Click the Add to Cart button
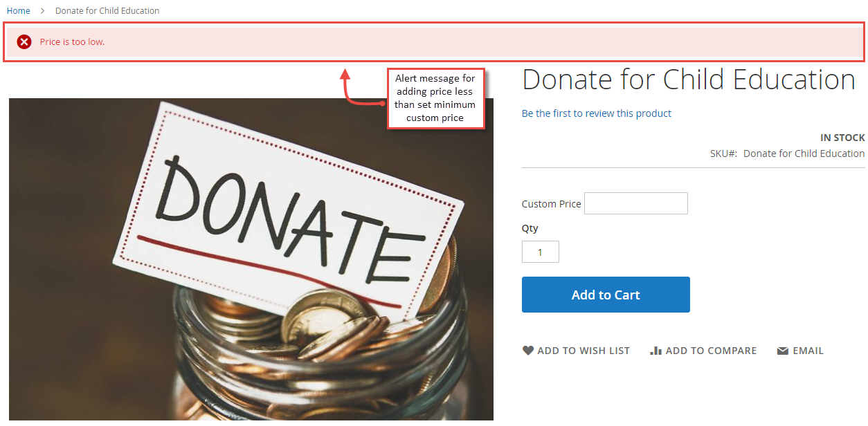868x426 pixels. [606, 295]
